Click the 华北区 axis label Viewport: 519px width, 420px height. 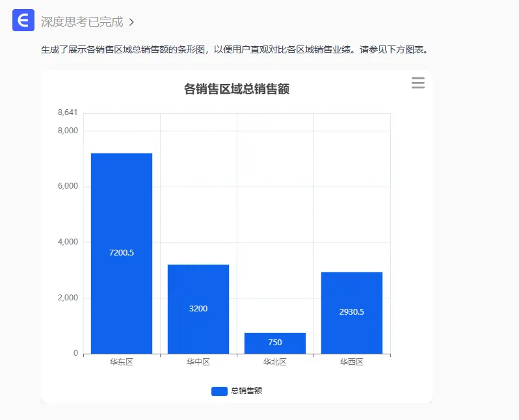click(x=275, y=362)
